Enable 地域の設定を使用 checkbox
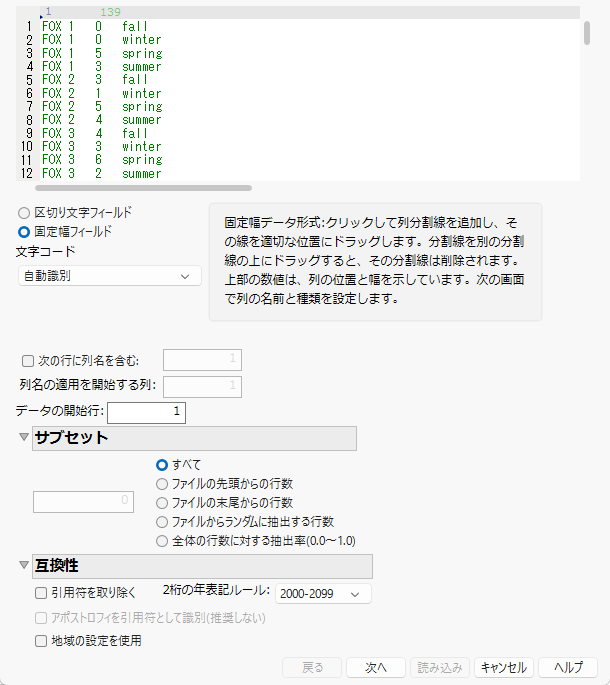Viewport: 610px width, 685px height. point(41,641)
